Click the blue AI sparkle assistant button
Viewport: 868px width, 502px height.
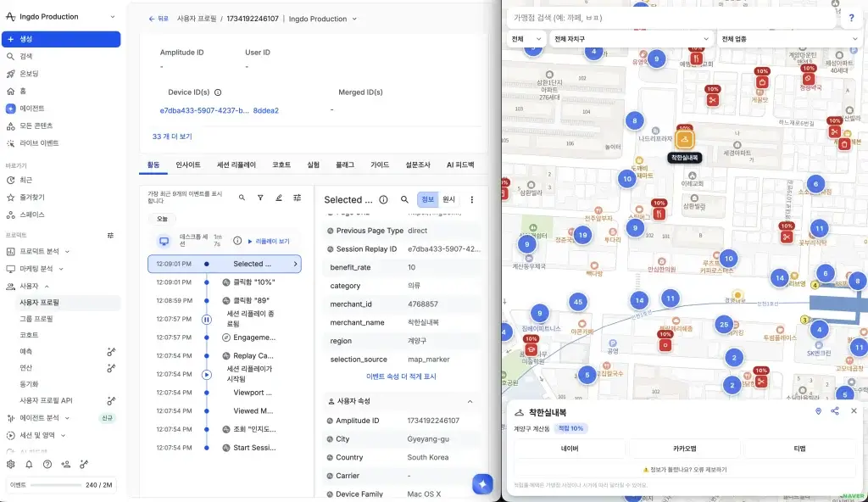coord(482,484)
